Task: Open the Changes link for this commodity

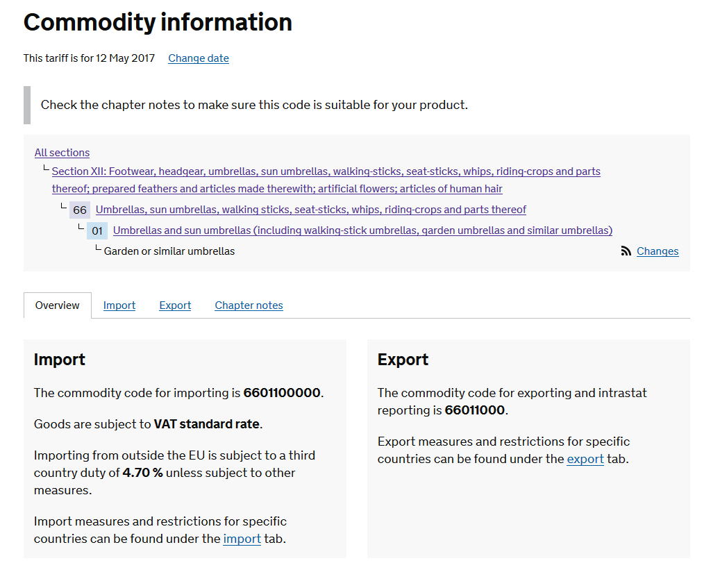Action: tap(657, 251)
